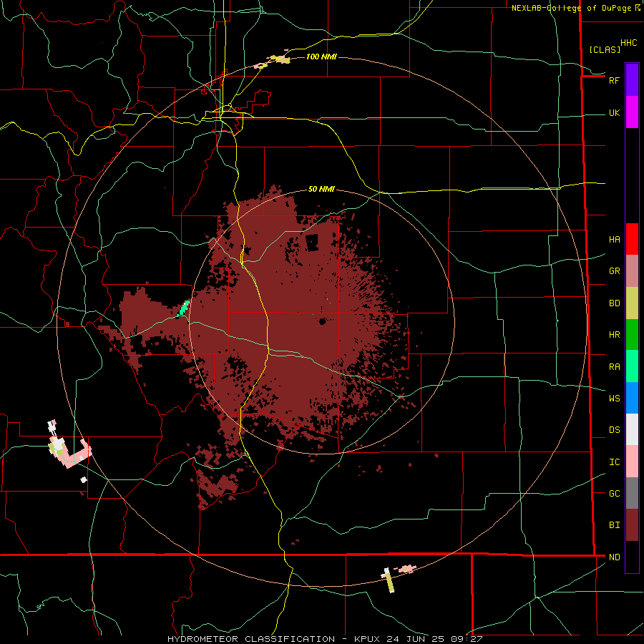This screenshot has width=644, height=644.
Task: Click the GC legend label
Action: click(614, 494)
